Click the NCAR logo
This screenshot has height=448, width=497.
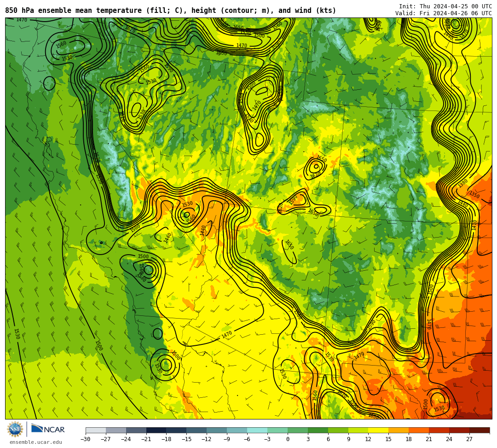[x=48, y=429]
